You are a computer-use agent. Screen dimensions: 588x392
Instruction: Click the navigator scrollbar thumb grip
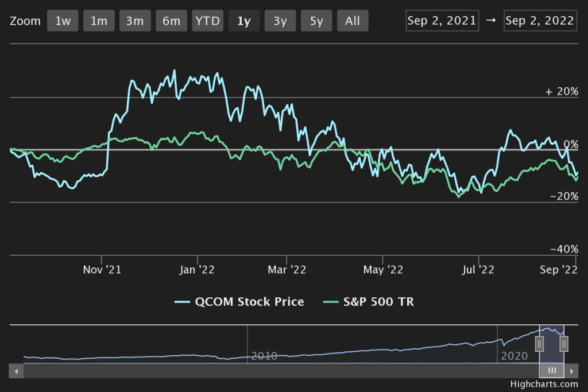pyautogui.click(x=552, y=371)
